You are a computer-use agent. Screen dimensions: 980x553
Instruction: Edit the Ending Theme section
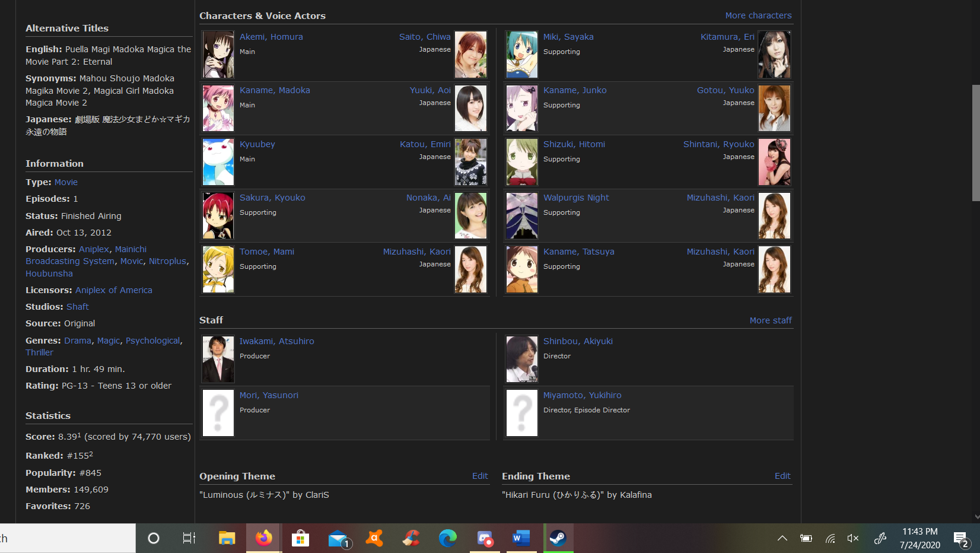pos(782,476)
